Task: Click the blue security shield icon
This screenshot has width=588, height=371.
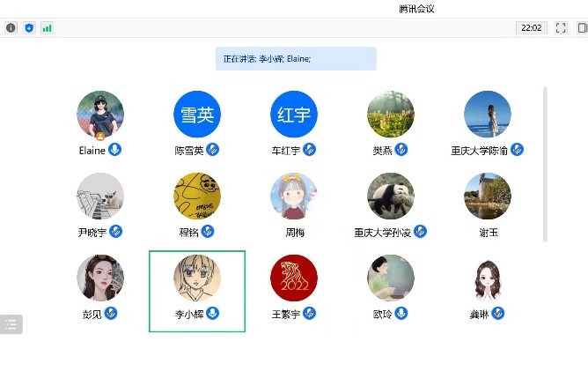Action: [x=29, y=28]
